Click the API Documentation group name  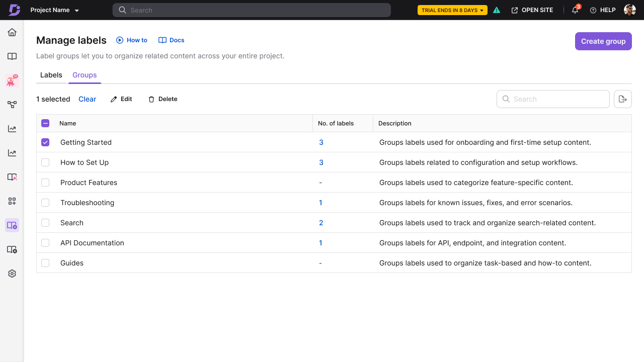(92, 243)
